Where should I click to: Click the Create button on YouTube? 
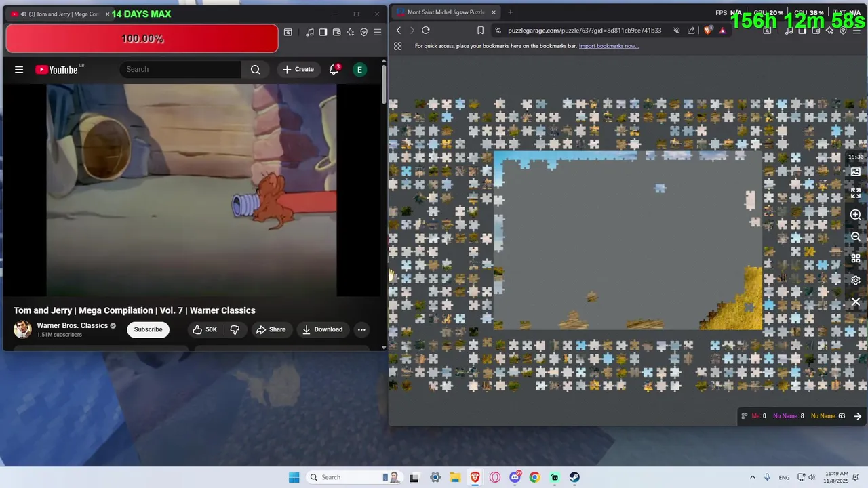coord(298,69)
